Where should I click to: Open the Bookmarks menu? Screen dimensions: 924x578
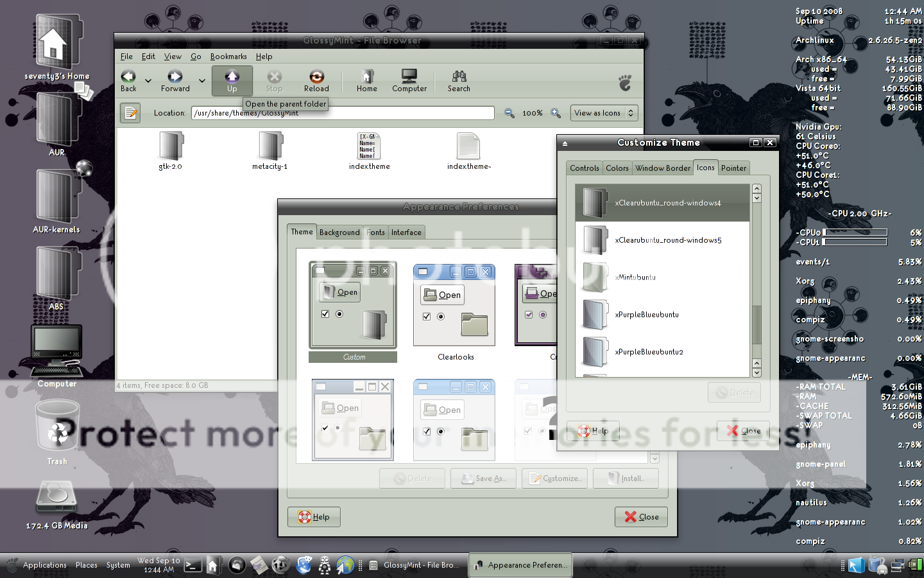[x=228, y=57]
